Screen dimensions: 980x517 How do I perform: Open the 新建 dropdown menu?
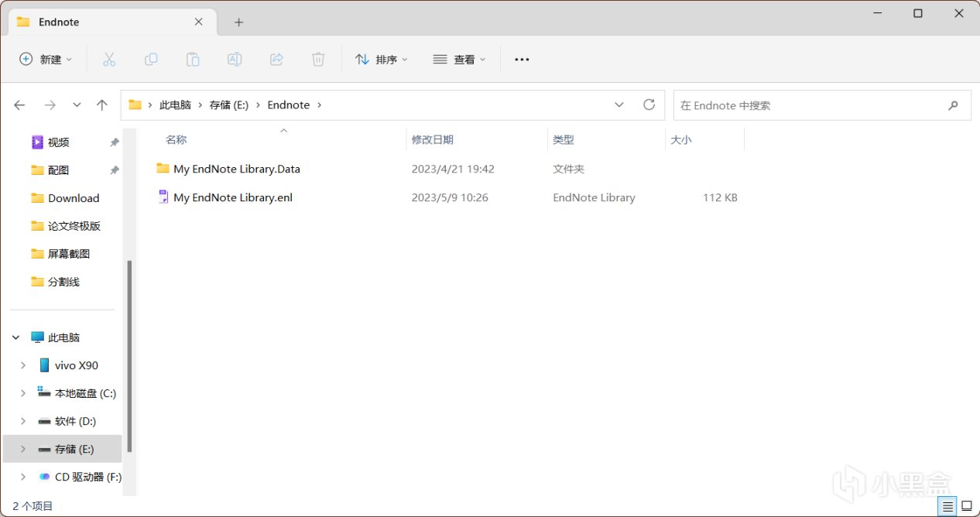[46, 60]
